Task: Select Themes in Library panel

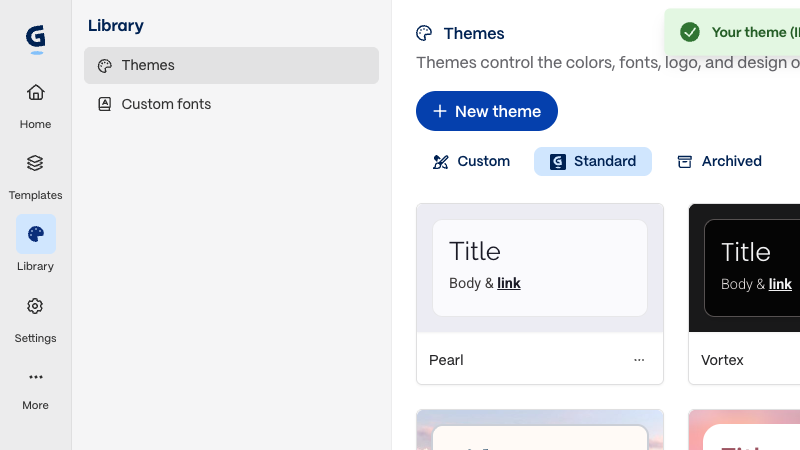Action: (x=231, y=65)
